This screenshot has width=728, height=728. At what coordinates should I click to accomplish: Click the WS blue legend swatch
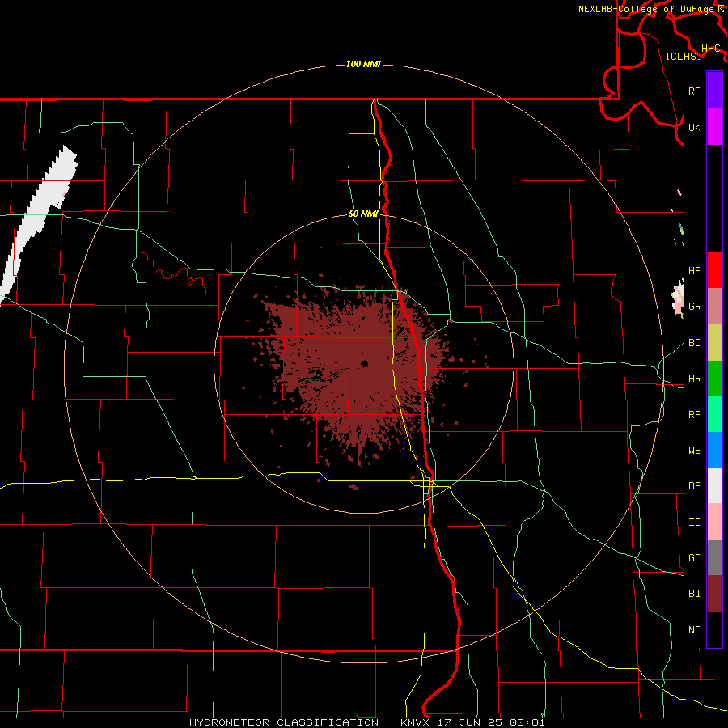(714, 450)
